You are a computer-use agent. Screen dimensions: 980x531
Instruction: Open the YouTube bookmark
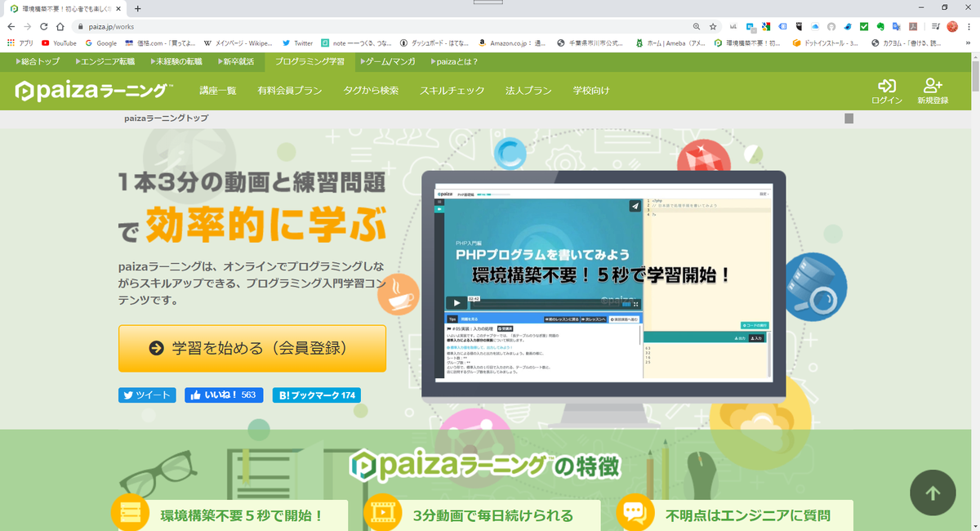click(59, 42)
